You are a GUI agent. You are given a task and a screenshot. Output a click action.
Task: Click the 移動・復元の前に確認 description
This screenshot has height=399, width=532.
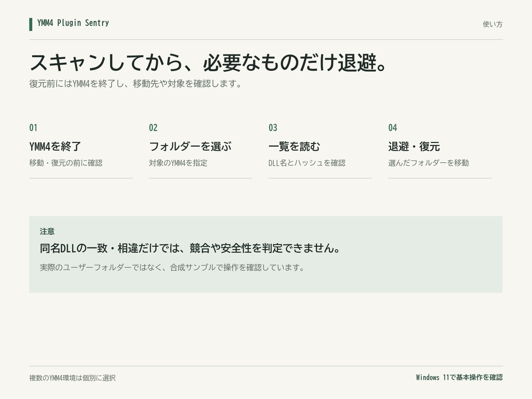point(66,163)
